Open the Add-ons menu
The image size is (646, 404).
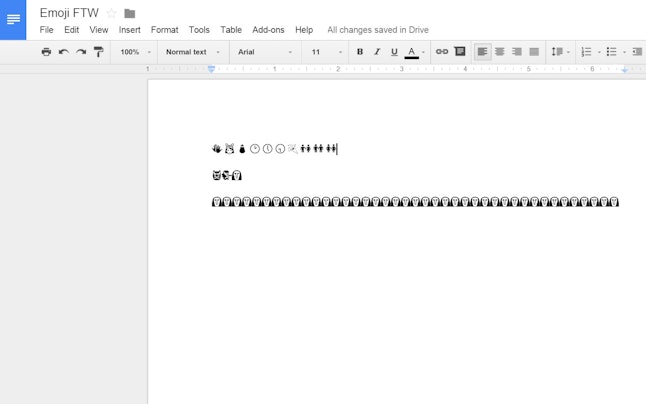point(268,30)
